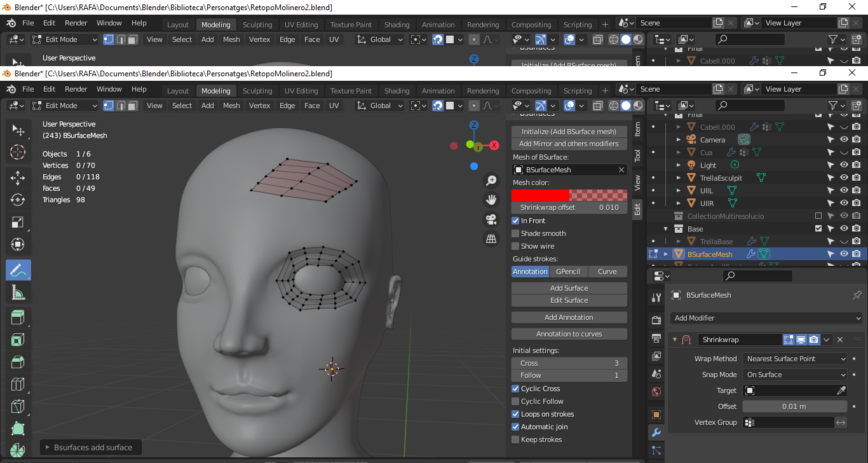Toggle camera view with the camera gizmo

[491, 219]
